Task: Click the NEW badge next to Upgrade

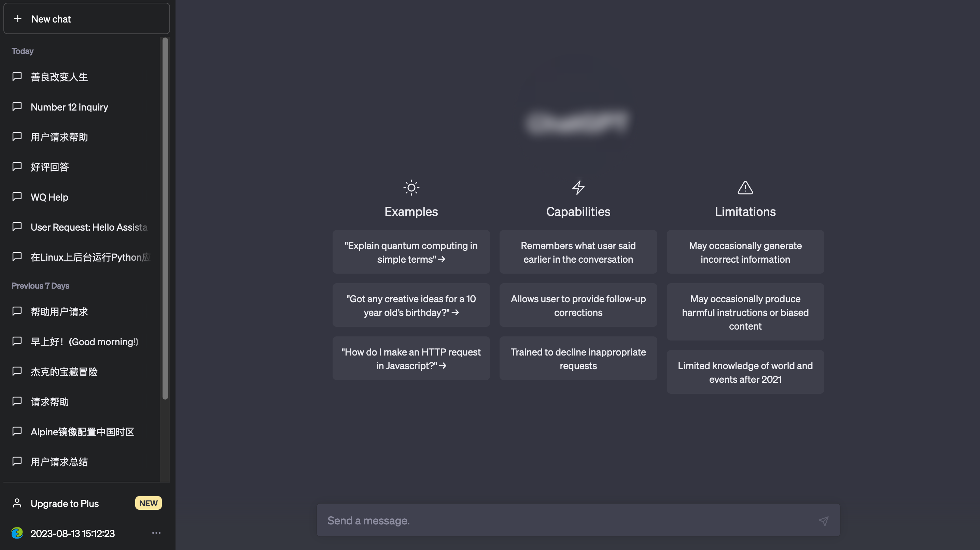Action: pos(149,503)
